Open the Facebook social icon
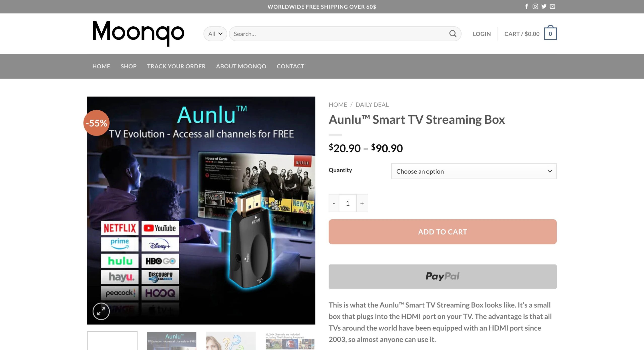The width and height of the screenshot is (644, 350). 527,7
